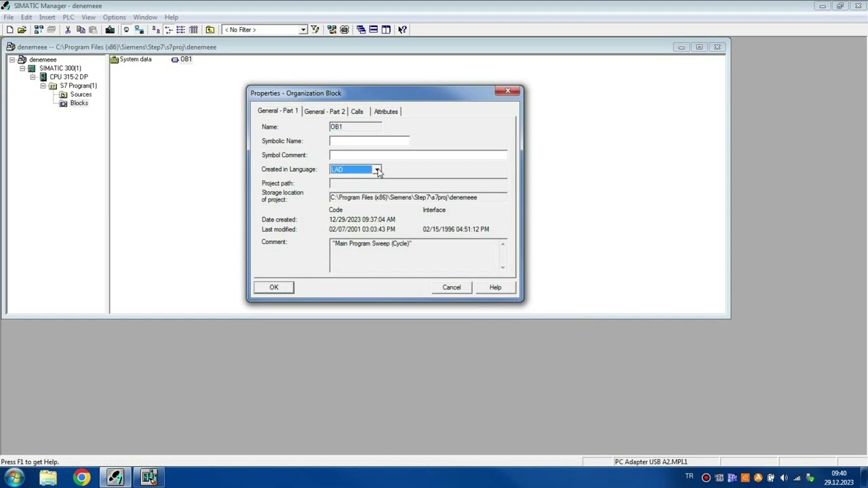Switch to Calls tab

point(357,111)
